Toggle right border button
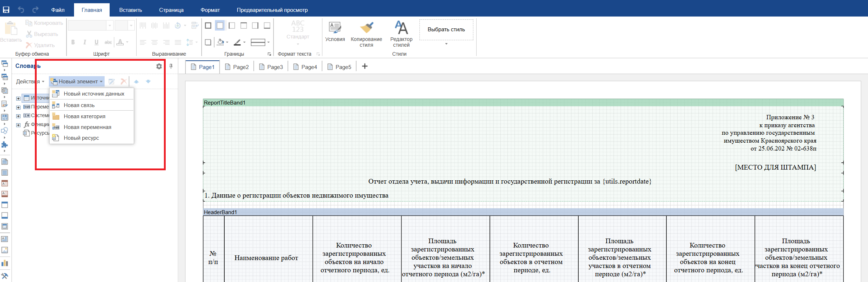This screenshot has width=868, height=282. [255, 26]
